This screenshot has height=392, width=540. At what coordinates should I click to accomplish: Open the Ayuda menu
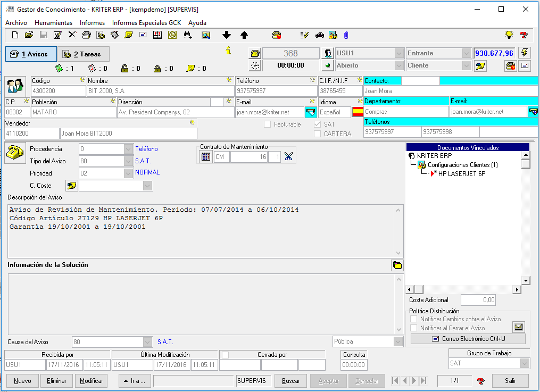(x=197, y=23)
